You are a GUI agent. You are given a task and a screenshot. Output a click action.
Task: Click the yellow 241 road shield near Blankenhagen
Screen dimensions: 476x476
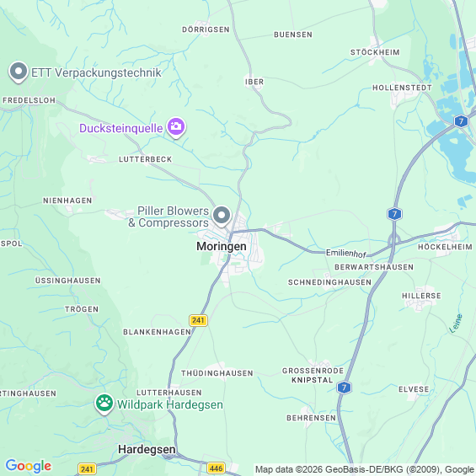point(198,320)
